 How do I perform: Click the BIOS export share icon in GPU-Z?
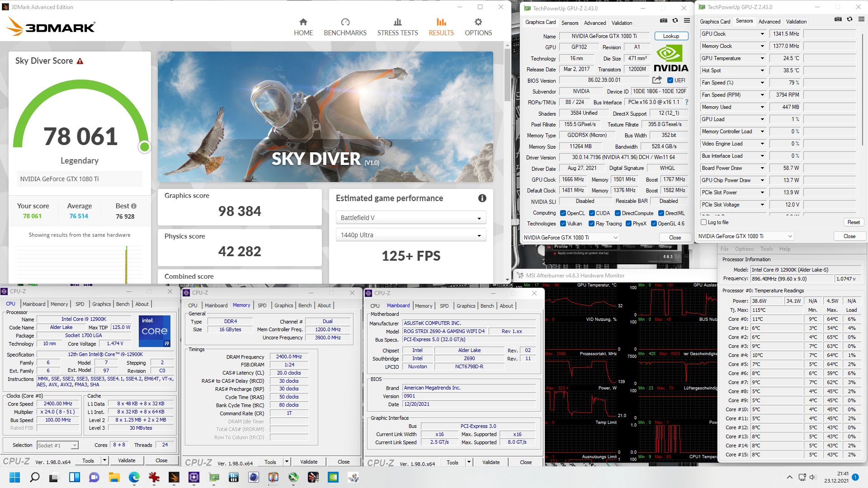(x=657, y=80)
